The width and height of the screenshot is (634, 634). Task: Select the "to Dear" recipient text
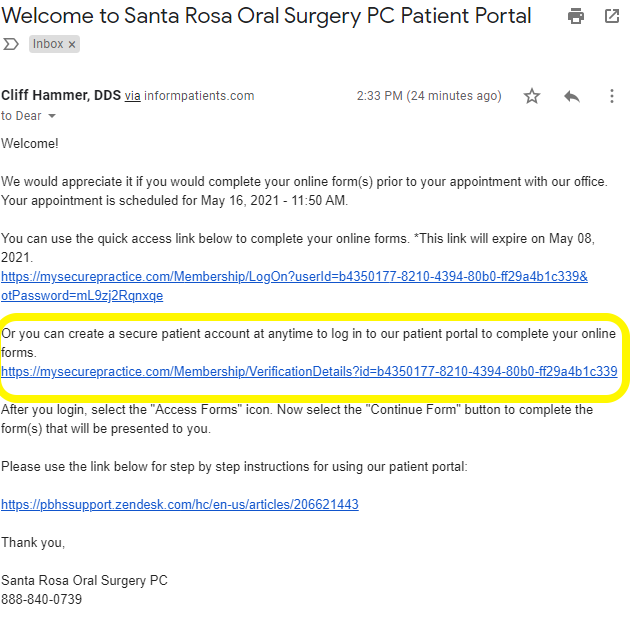tap(21, 116)
